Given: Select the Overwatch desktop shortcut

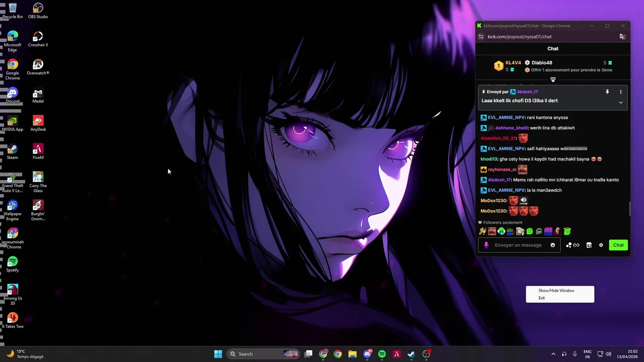Looking at the screenshot, I should coord(38,67).
